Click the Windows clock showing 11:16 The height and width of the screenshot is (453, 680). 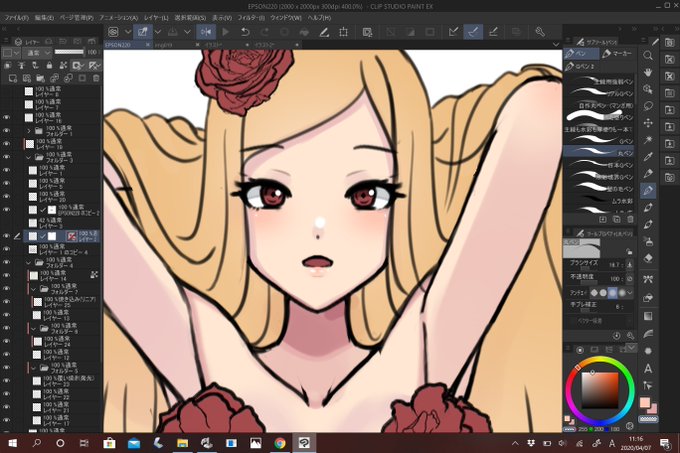[635, 439]
